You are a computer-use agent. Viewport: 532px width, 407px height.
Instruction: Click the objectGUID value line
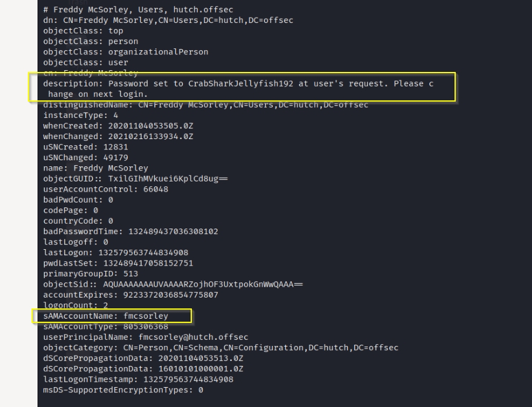pos(135,178)
